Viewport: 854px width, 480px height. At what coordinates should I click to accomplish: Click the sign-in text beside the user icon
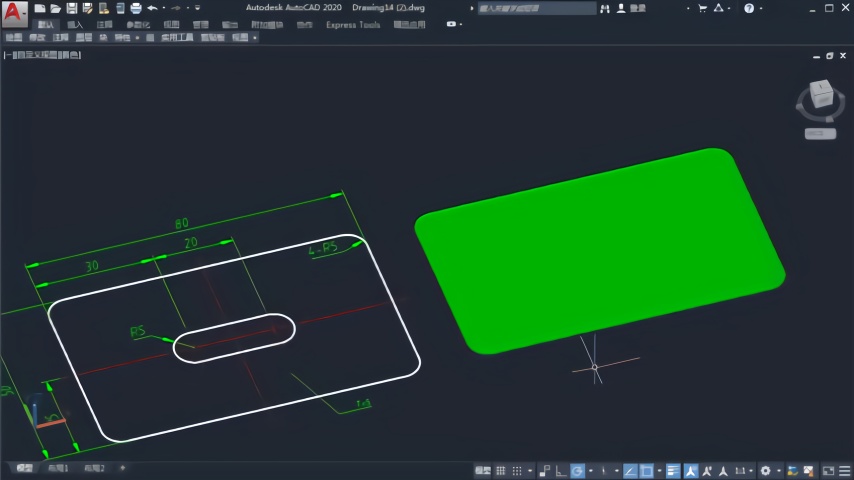tap(638, 8)
